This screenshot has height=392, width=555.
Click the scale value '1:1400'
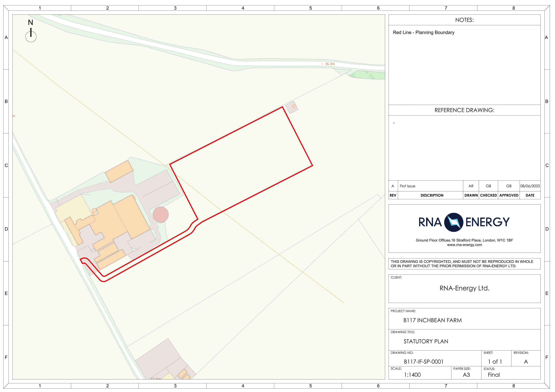(412, 375)
